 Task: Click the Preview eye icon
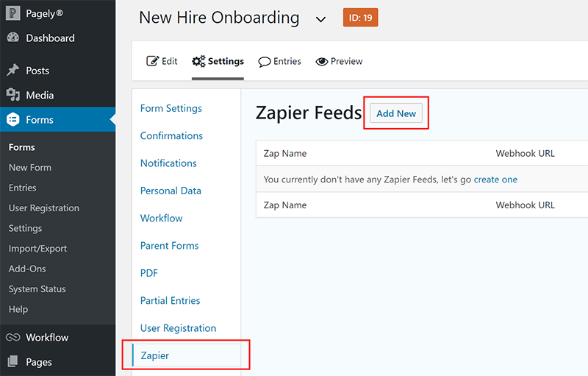(322, 61)
